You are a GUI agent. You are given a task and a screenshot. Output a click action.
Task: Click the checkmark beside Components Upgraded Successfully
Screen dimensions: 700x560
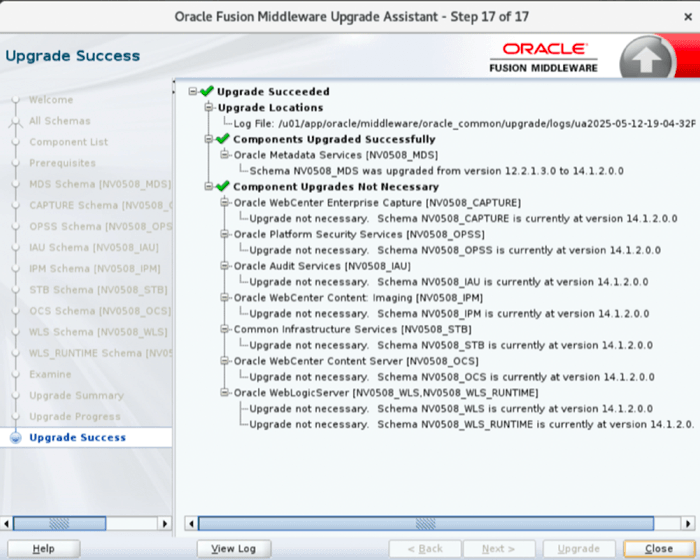[x=222, y=139]
